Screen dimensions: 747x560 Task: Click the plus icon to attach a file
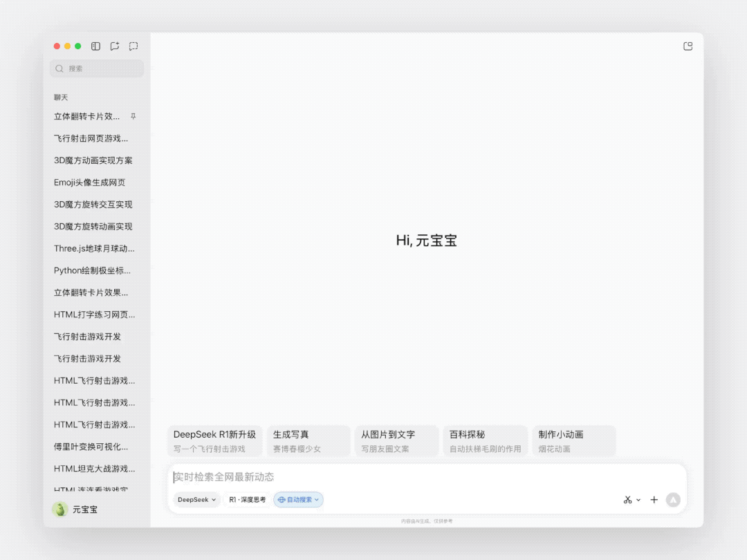click(x=654, y=499)
